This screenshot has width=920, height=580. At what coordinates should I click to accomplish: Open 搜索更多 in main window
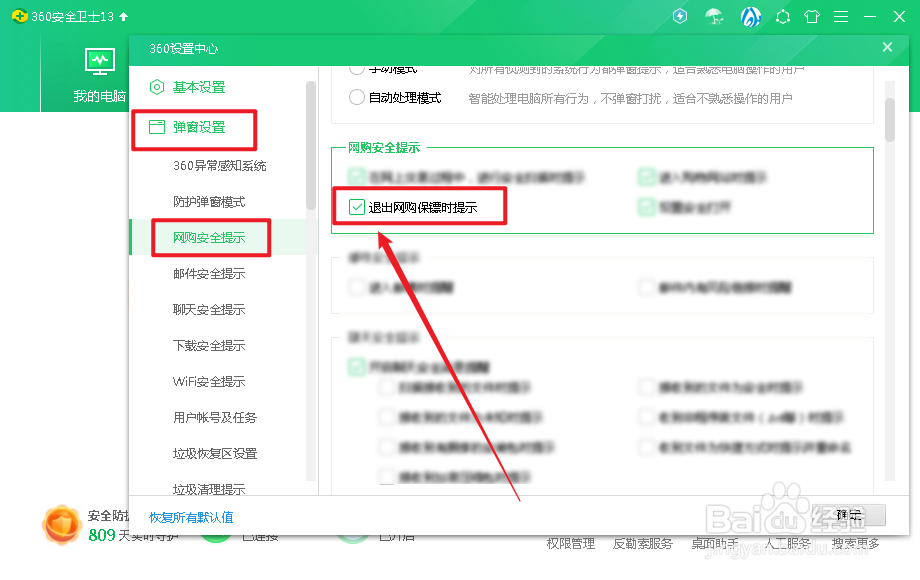pyautogui.click(x=855, y=544)
